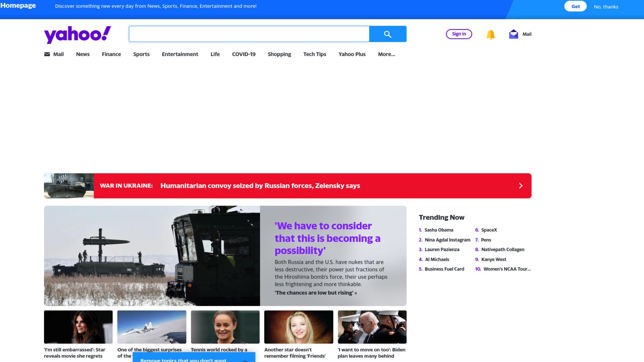Image resolution: width=644 pixels, height=362 pixels.
Task: Open the notifications bell
Action: [x=490, y=34]
